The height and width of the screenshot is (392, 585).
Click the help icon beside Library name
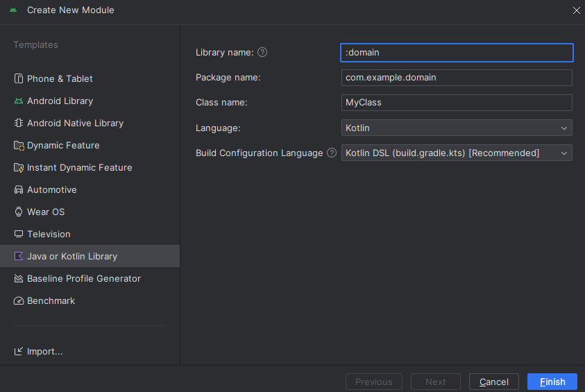click(x=262, y=52)
